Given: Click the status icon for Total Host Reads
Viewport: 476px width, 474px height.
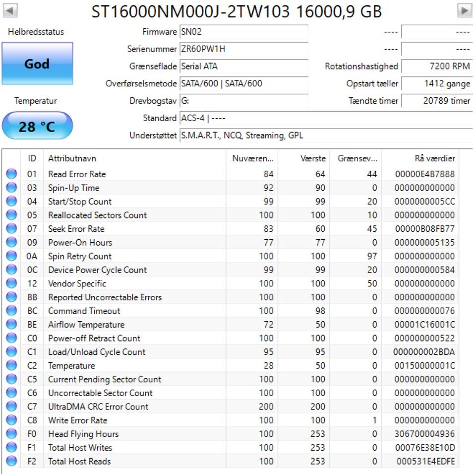Looking at the screenshot, I should pos(11,461).
